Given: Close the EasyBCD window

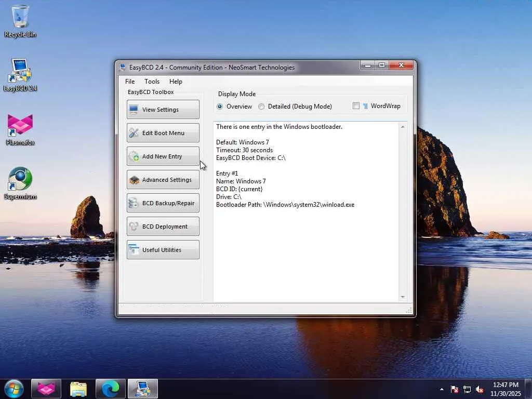Looking at the screenshot, I should point(402,65).
